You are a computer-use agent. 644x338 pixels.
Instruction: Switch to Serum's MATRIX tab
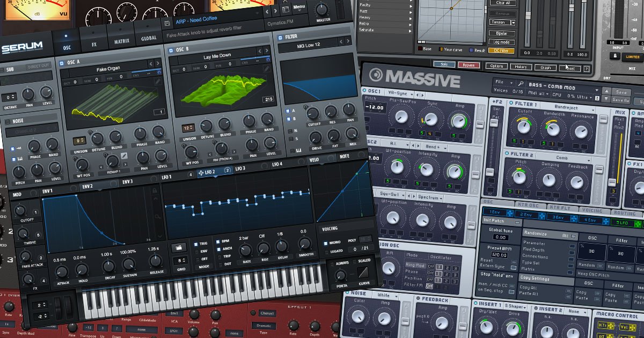122,40
